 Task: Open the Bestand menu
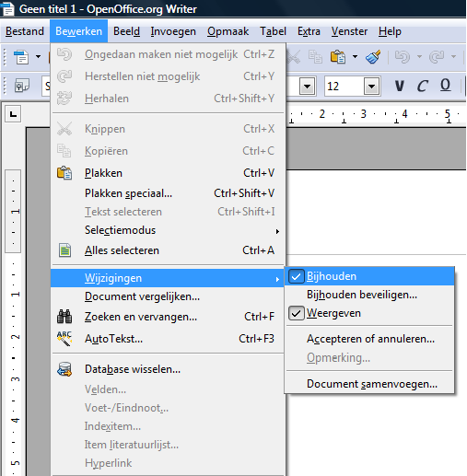[x=25, y=31]
